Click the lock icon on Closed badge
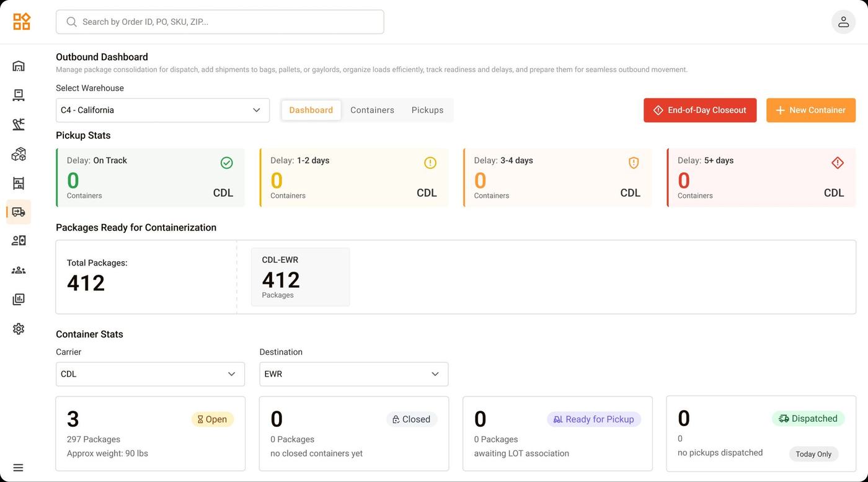 pyautogui.click(x=396, y=419)
